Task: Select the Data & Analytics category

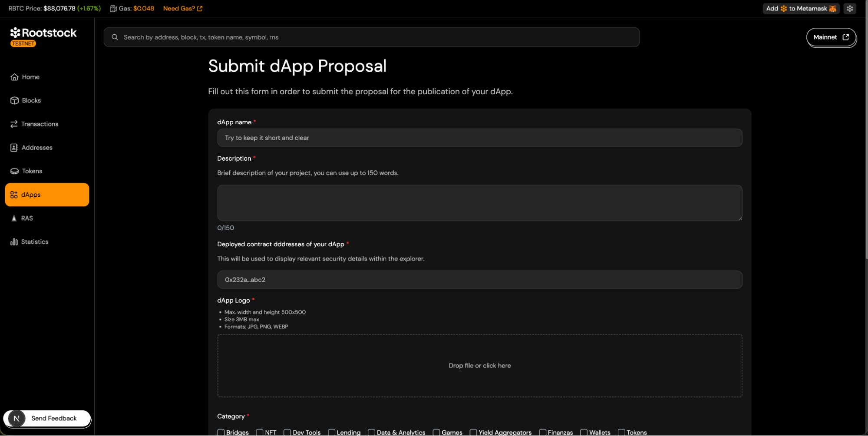Action: tap(371, 433)
